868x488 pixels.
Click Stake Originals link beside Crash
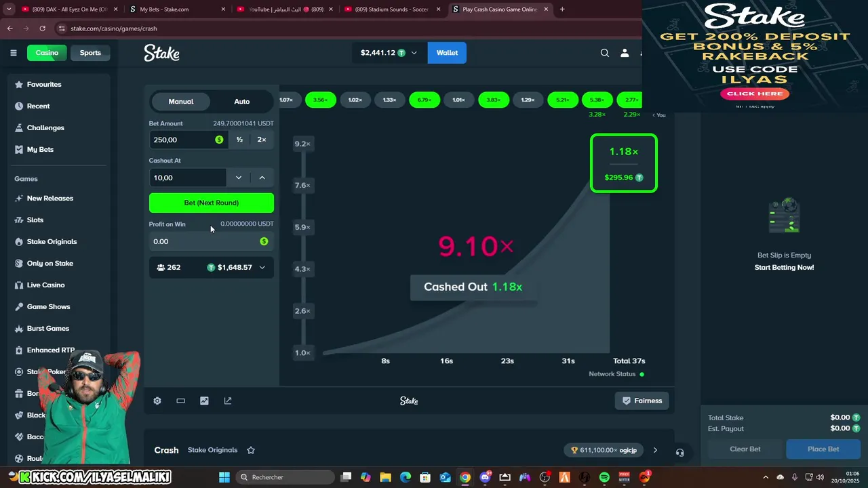tap(212, 450)
